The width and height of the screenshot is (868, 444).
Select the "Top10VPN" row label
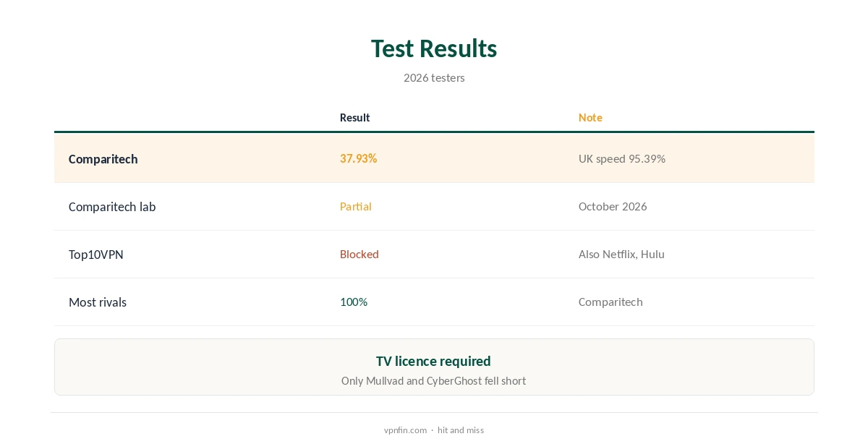tap(96, 255)
